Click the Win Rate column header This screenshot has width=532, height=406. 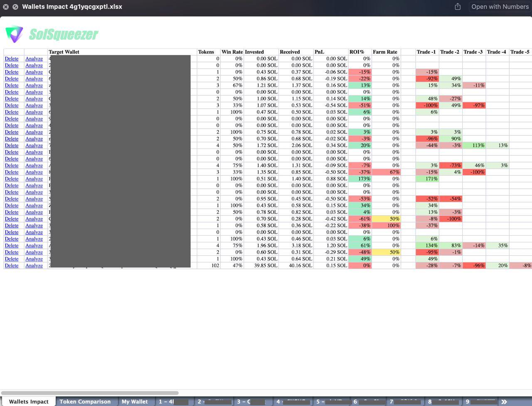coord(232,52)
